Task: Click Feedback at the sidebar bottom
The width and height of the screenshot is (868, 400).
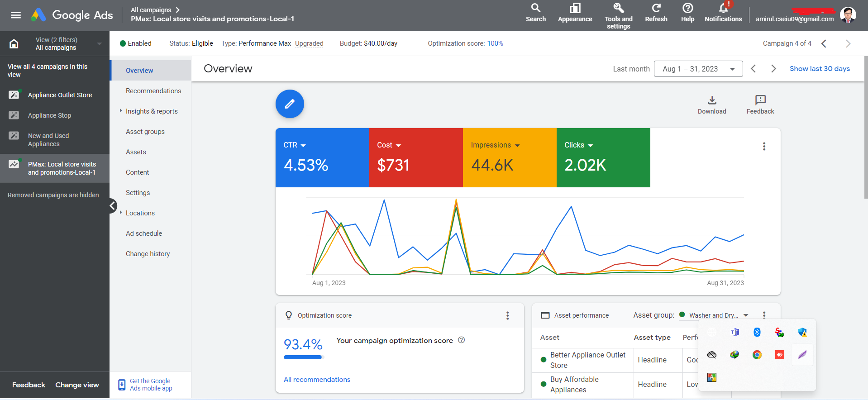Action: click(x=29, y=385)
